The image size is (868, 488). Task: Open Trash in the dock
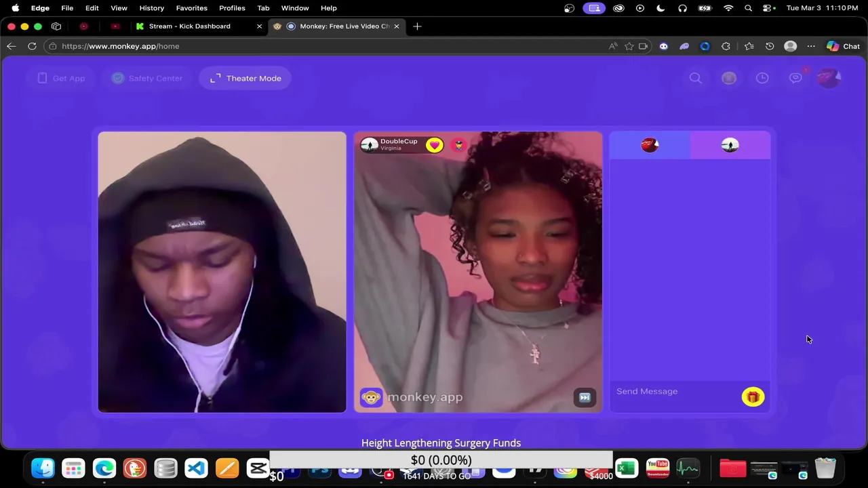point(825,468)
